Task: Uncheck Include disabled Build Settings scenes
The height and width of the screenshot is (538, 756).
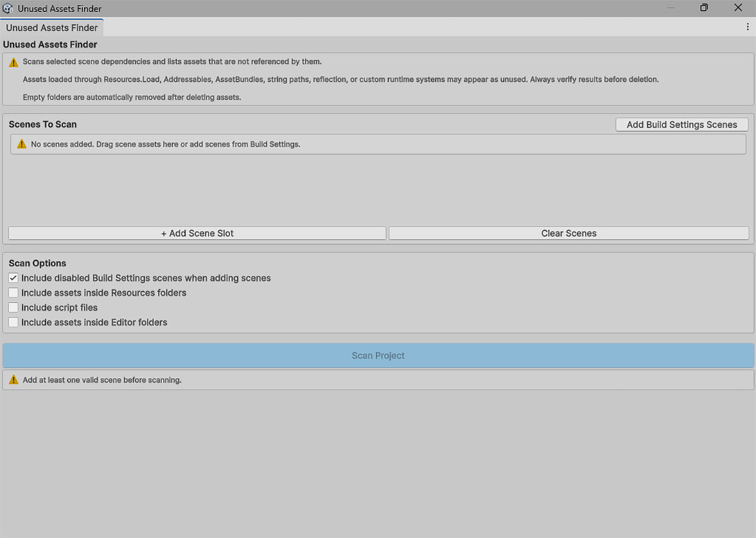Action: (13, 278)
